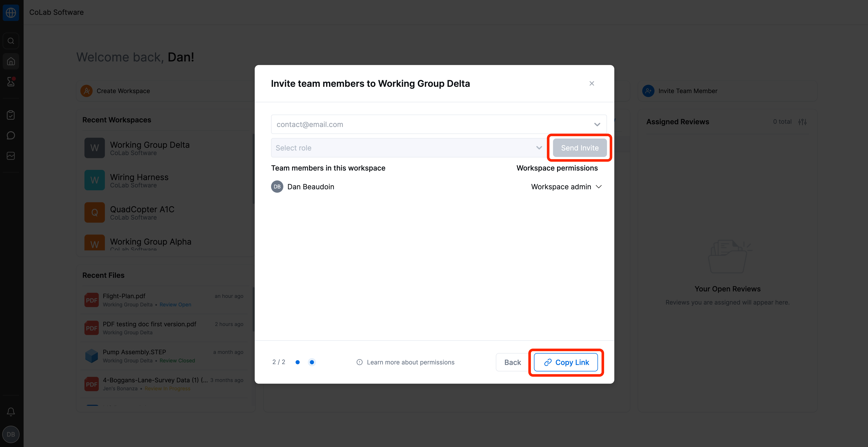The width and height of the screenshot is (868, 447).
Task: Open Assigned Reviews filter settings icon
Action: pos(802,122)
